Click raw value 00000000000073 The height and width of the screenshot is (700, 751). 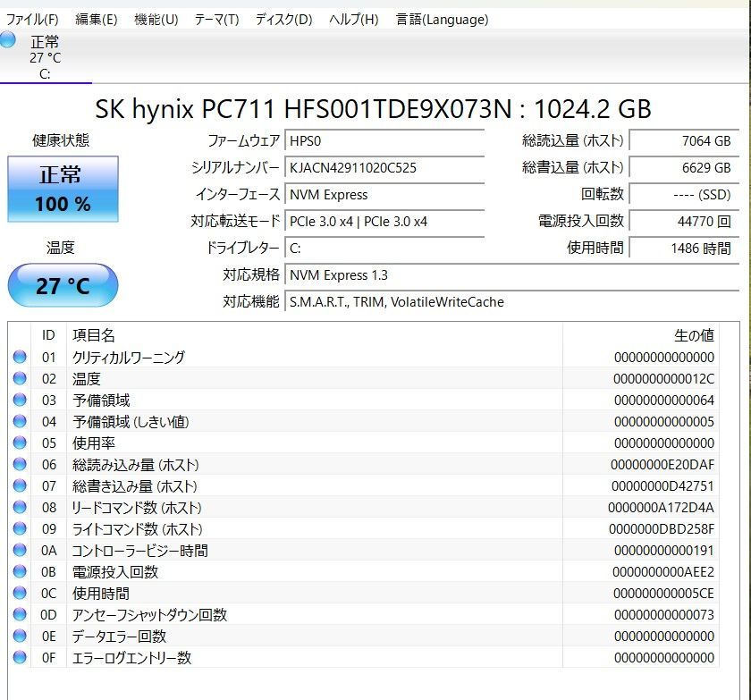[664, 615]
